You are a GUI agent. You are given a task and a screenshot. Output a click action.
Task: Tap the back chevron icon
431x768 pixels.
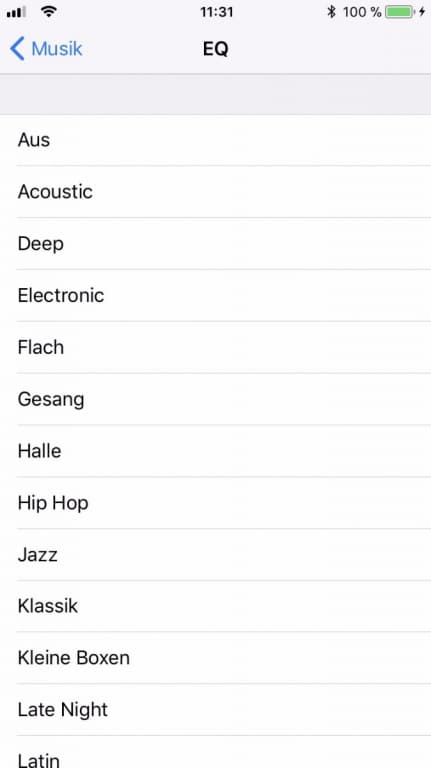17,49
